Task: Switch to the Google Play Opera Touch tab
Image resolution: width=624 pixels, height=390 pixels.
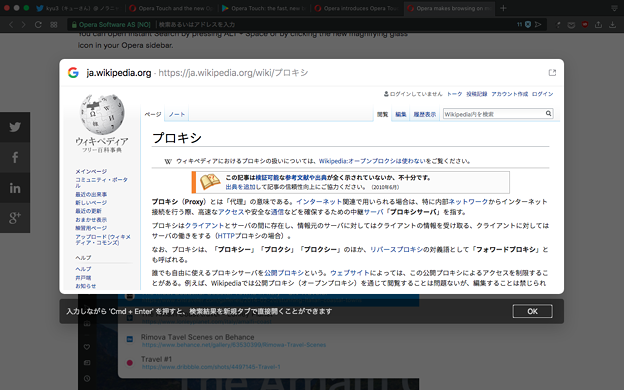Action: click(x=263, y=8)
